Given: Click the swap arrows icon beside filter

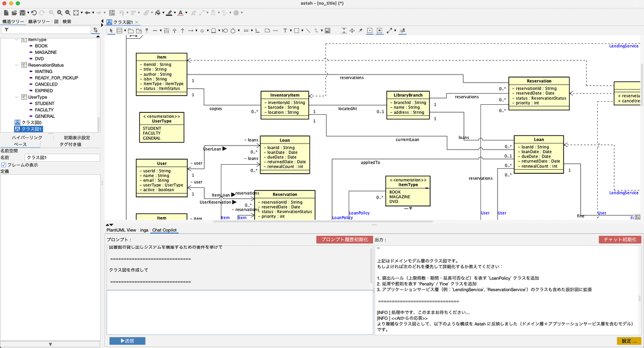Looking at the screenshot, I should point(96,30).
